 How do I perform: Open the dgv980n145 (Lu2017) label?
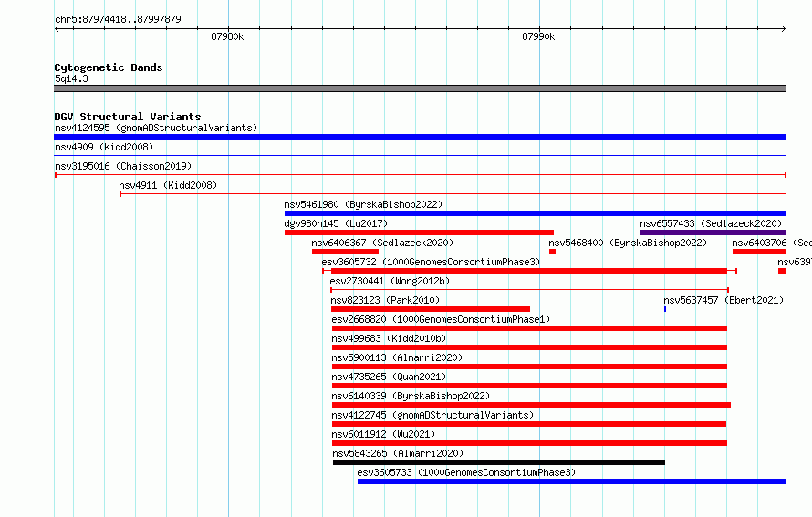pos(336,223)
